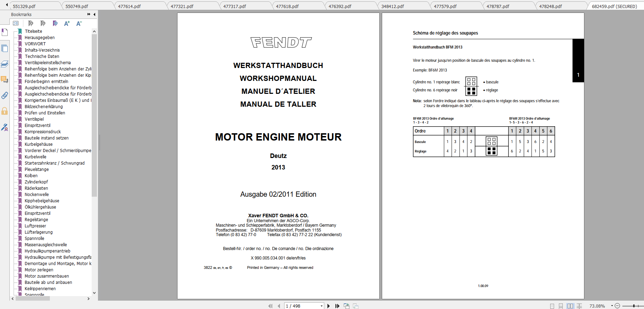This screenshot has height=309, width=644.
Task: Open the 478787.pdf tab
Action: point(498,6)
